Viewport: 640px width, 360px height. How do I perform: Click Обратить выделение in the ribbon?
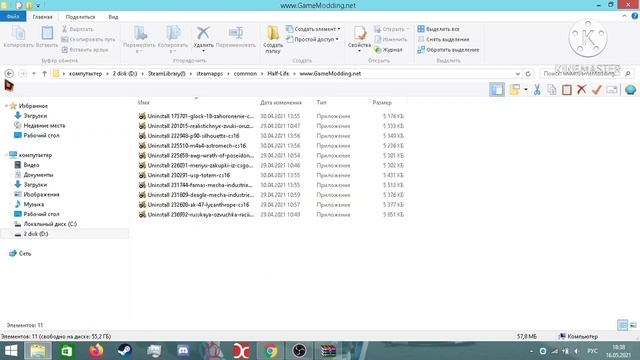pos(448,50)
